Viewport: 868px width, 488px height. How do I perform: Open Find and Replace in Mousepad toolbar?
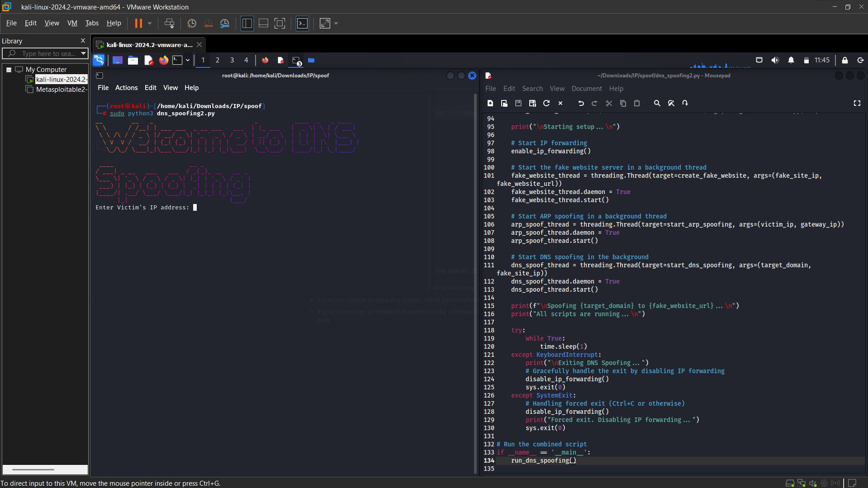click(x=671, y=103)
